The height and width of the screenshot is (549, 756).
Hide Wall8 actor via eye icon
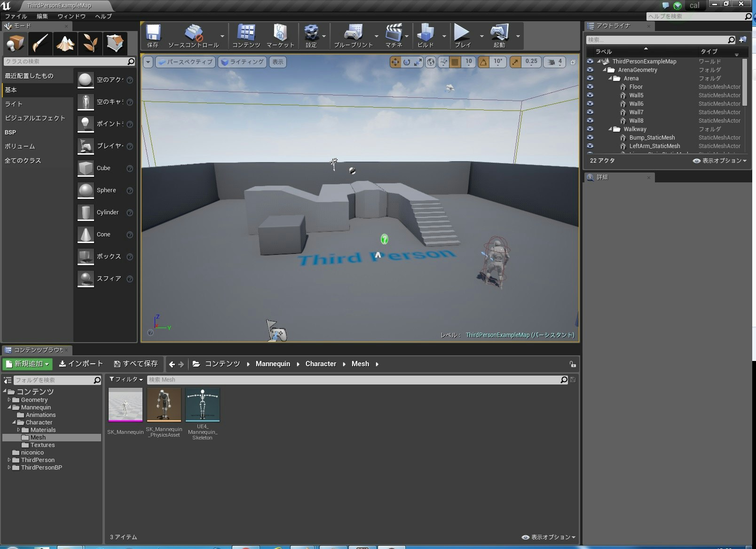click(590, 121)
